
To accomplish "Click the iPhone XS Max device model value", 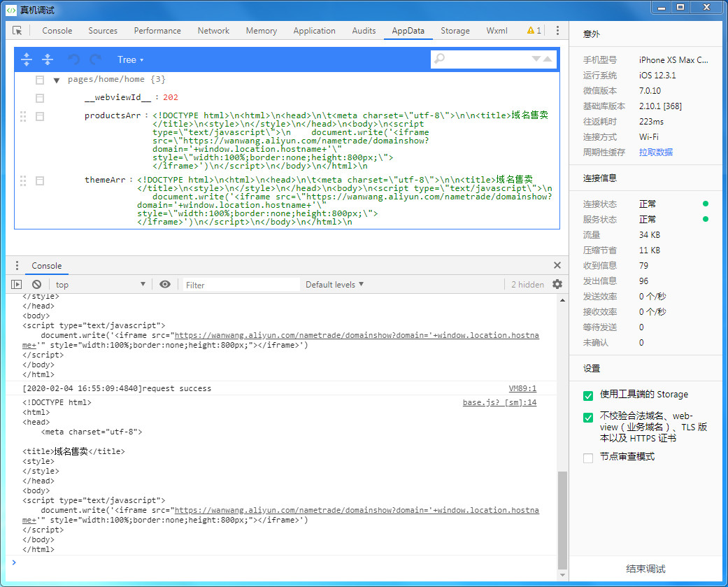I will [x=673, y=60].
